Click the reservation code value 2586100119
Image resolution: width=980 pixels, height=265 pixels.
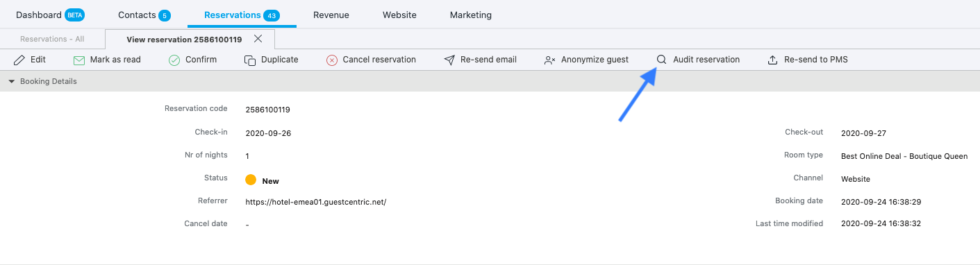tap(267, 110)
